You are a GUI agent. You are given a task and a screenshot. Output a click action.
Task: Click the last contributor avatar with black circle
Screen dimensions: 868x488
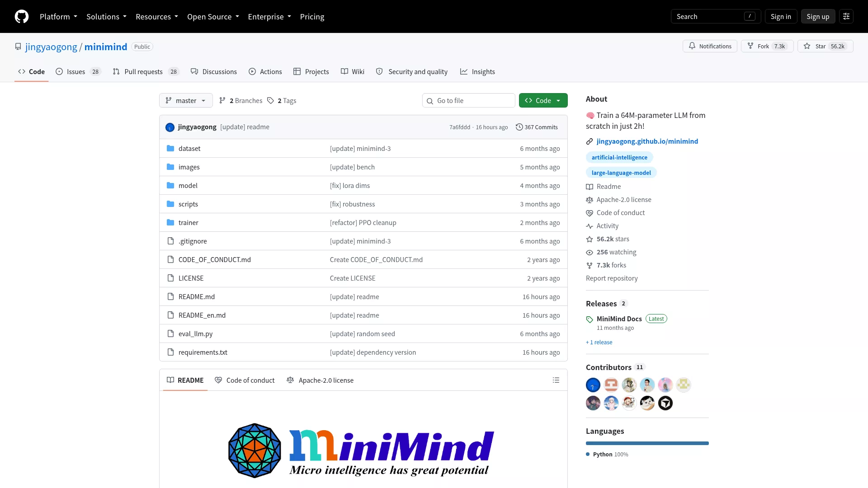[x=665, y=403]
